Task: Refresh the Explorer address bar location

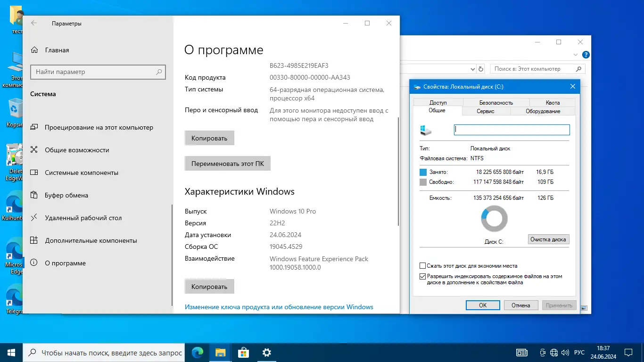Action: tap(481, 69)
